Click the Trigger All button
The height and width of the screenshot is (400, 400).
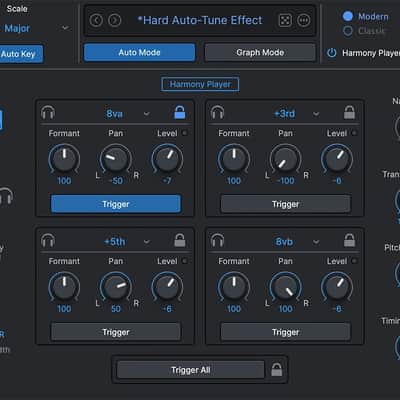click(191, 370)
